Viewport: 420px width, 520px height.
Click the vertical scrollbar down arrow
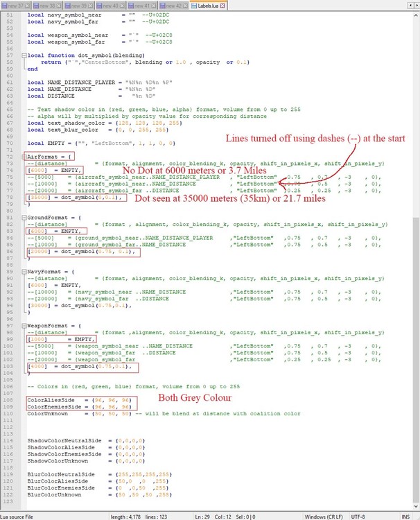[x=416, y=506]
